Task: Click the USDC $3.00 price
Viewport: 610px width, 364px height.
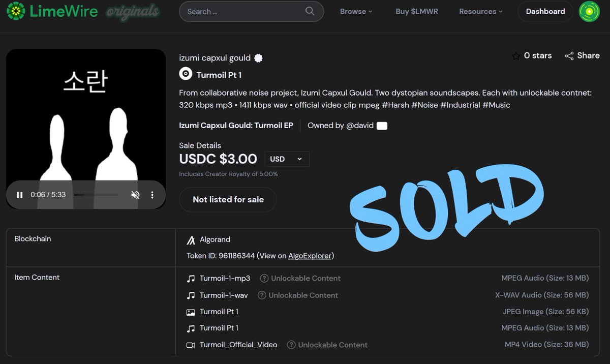Action: coord(218,159)
